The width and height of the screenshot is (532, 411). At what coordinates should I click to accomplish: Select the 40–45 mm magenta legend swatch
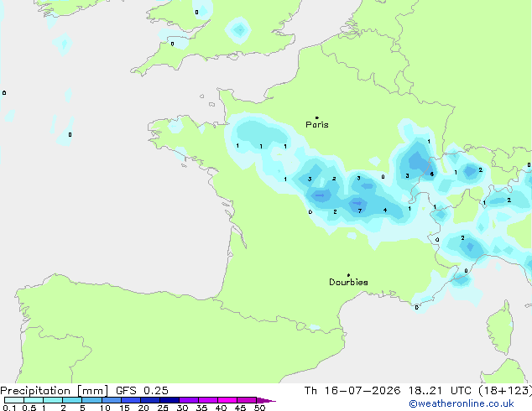pyautogui.click(x=227, y=400)
